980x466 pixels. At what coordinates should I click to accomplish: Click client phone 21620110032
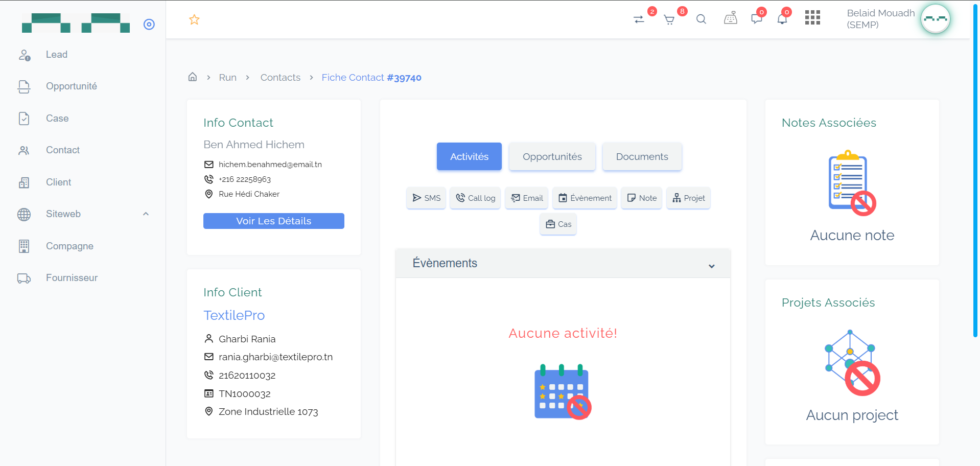(247, 376)
